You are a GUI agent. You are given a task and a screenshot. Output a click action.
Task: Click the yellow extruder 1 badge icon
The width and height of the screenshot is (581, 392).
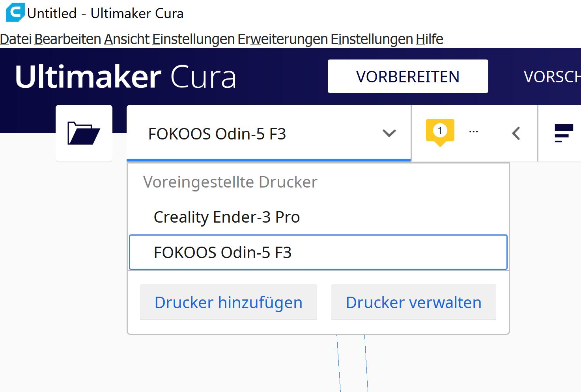440,132
